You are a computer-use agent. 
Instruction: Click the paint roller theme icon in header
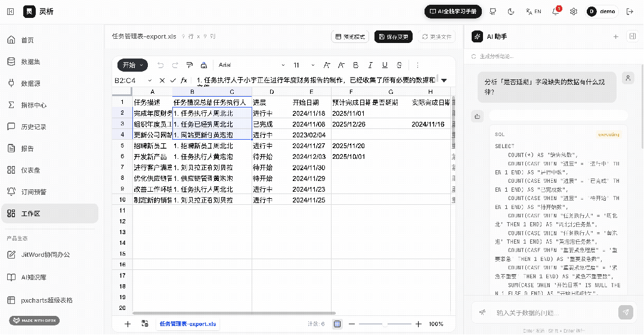(x=493, y=11)
